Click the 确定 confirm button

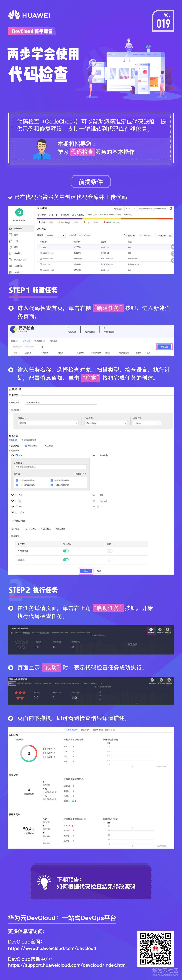(x=86, y=571)
